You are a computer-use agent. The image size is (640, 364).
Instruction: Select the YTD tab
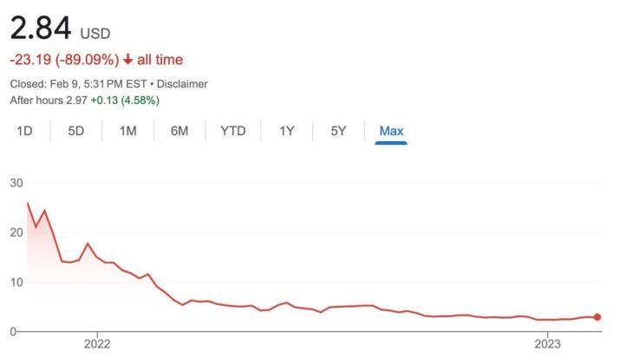[232, 131]
